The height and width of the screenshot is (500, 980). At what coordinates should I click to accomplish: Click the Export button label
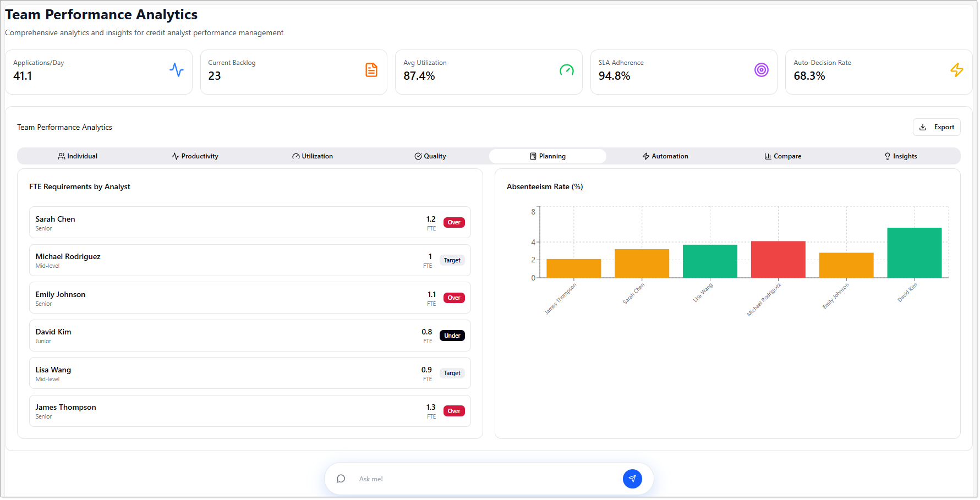[944, 127]
